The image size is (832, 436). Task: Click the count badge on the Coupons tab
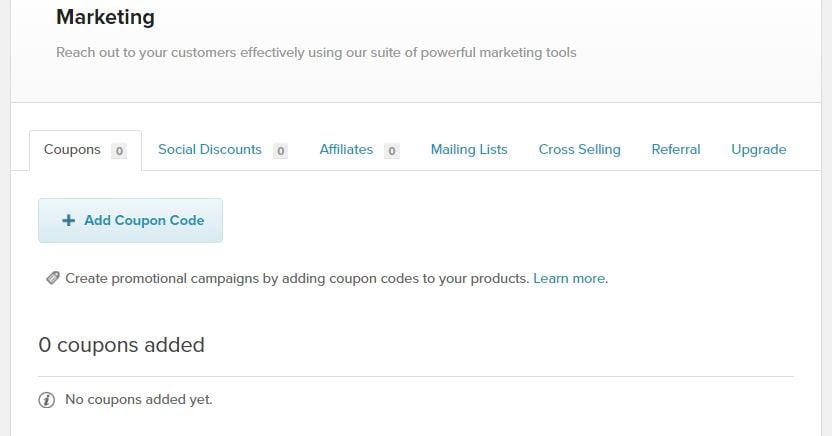tap(119, 151)
